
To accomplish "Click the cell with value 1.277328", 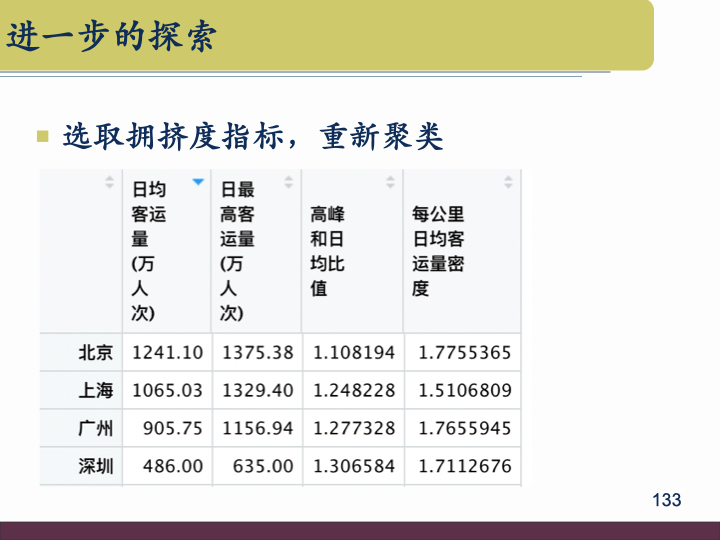I will pyautogui.click(x=354, y=428).
